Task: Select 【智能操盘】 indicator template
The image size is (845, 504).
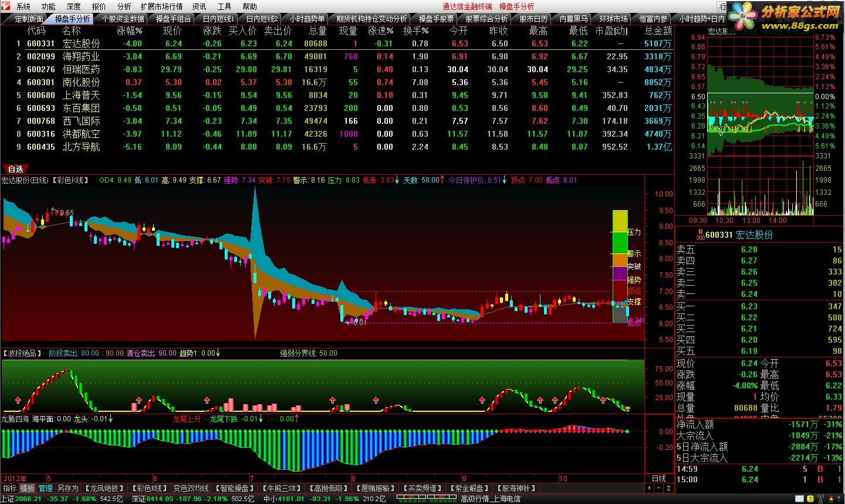Action: [x=234, y=488]
